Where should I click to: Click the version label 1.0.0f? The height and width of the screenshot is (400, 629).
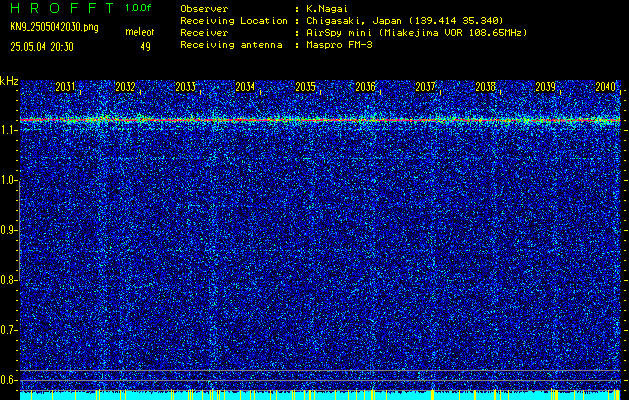[x=138, y=8]
